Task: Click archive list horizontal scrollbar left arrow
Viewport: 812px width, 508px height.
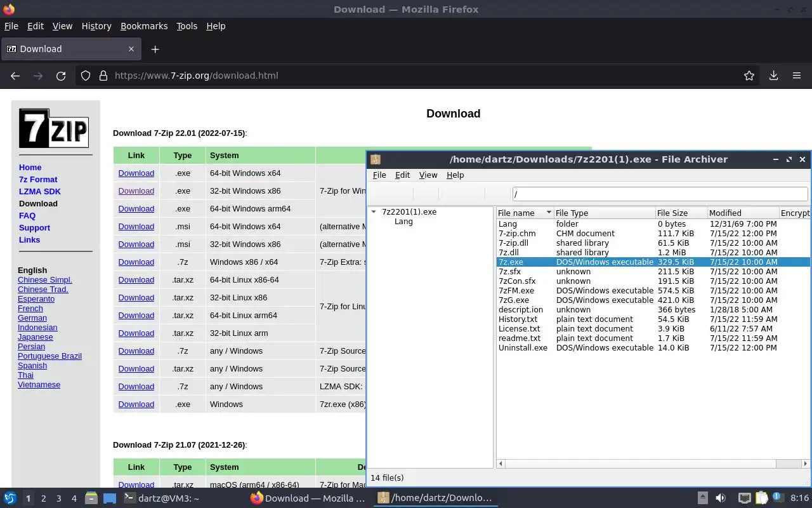Action: [x=501, y=464]
